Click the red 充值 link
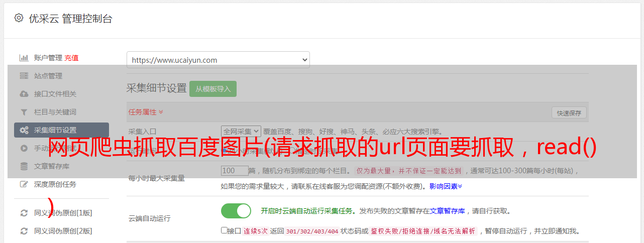 pos(71,58)
